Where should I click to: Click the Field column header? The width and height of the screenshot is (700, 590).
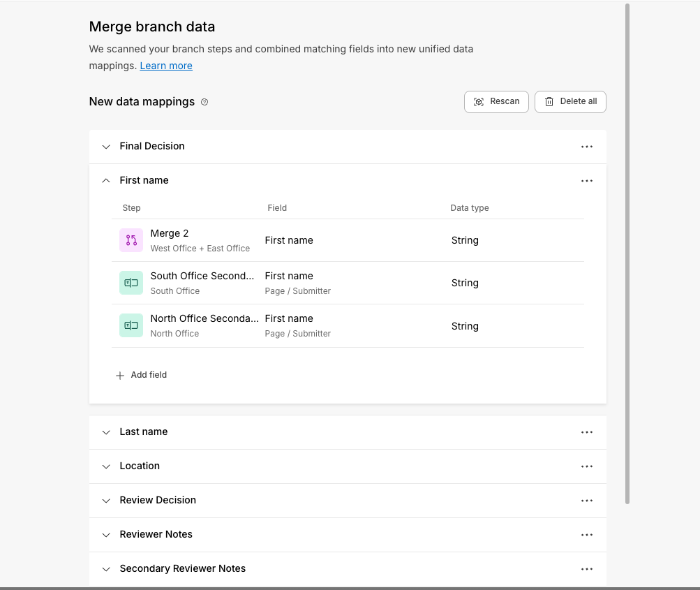point(277,207)
